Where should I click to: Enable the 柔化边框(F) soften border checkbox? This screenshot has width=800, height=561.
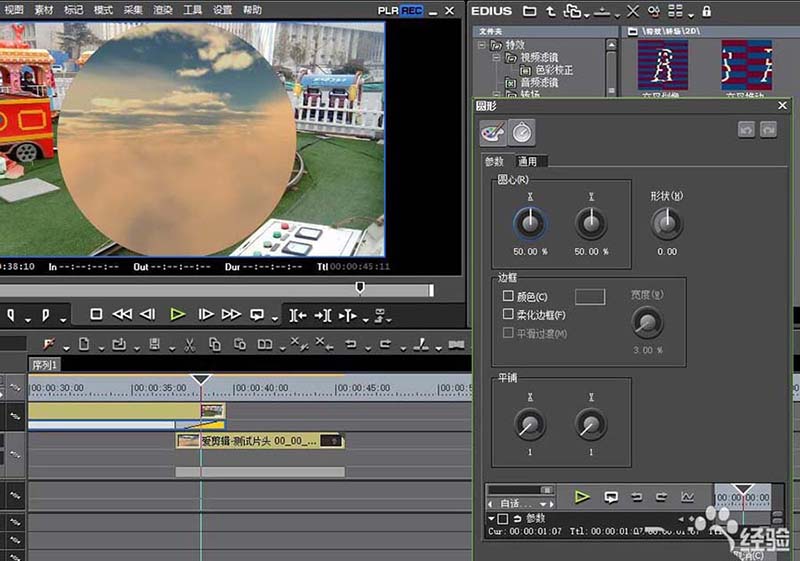509,314
